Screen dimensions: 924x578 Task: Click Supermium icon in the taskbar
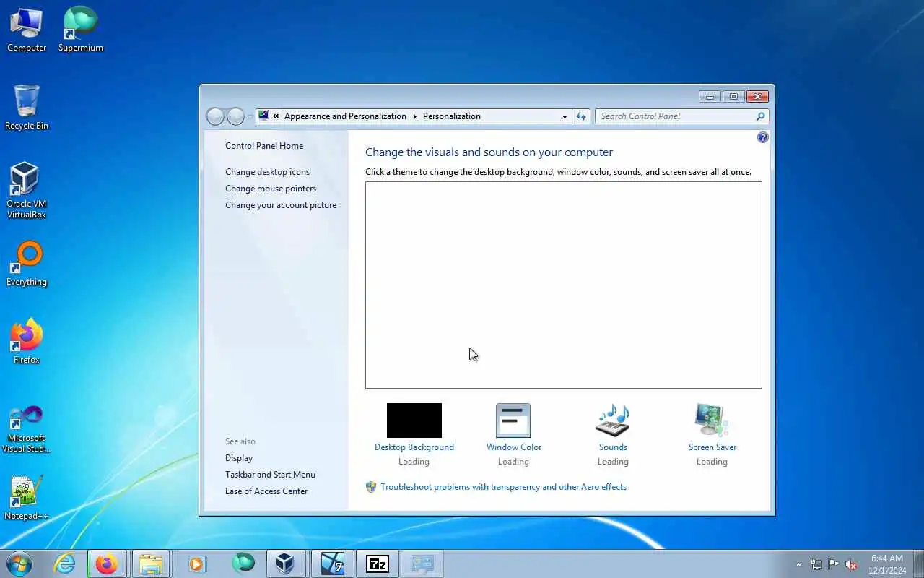(x=243, y=564)
